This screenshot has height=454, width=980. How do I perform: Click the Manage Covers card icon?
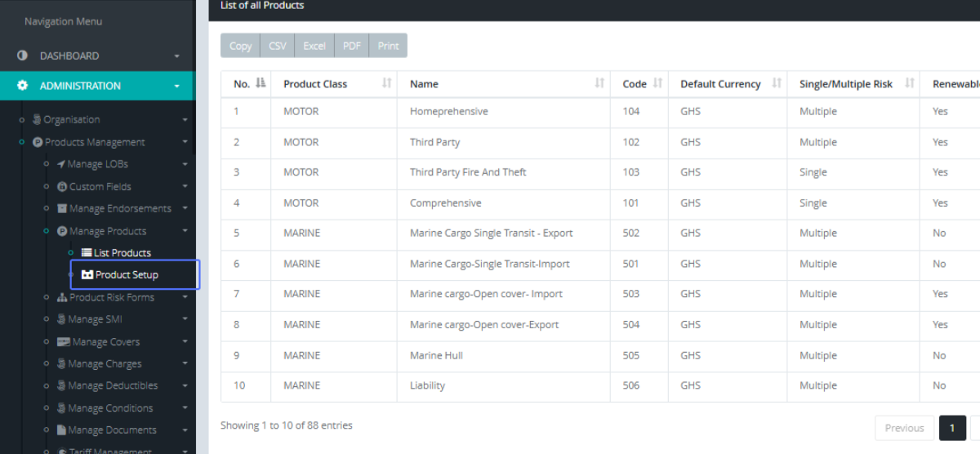(x=63, y=342)
